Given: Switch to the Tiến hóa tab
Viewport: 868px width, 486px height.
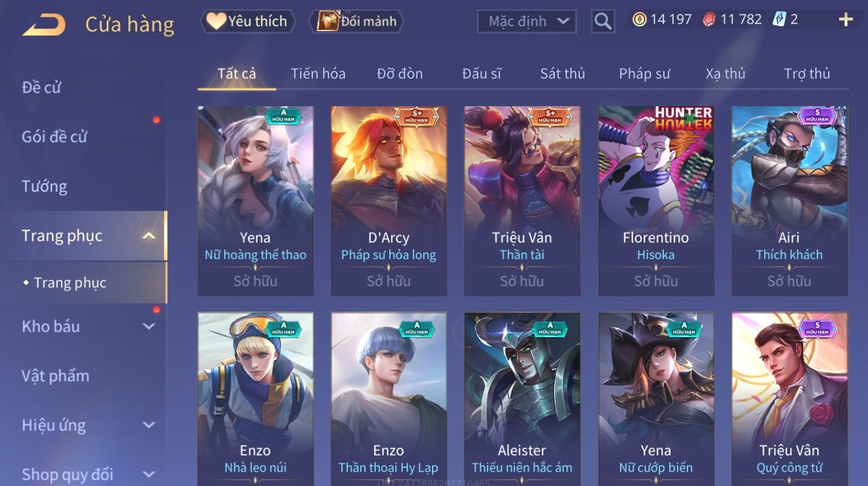Looking at the screenshot, I should [318, 74].
